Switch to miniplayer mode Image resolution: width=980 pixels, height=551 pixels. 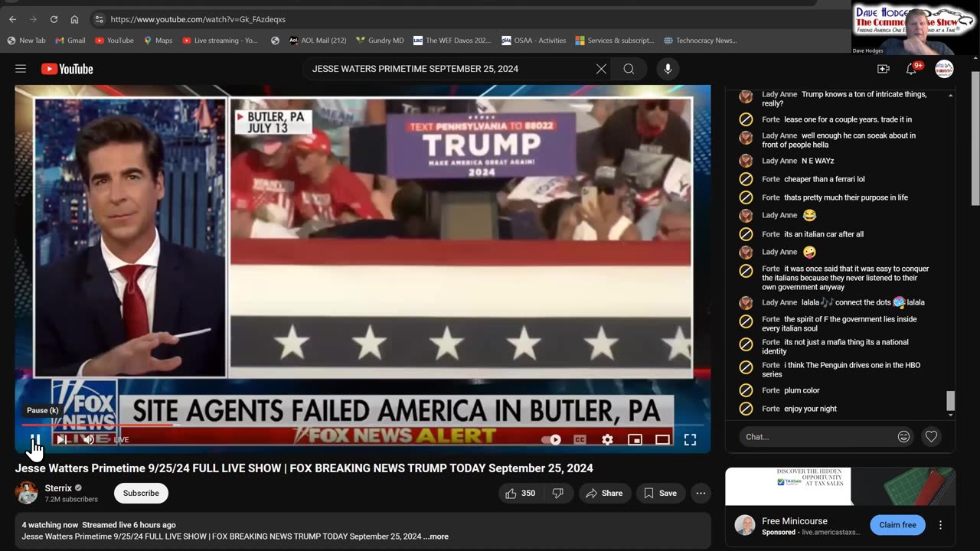pos(635,439)
